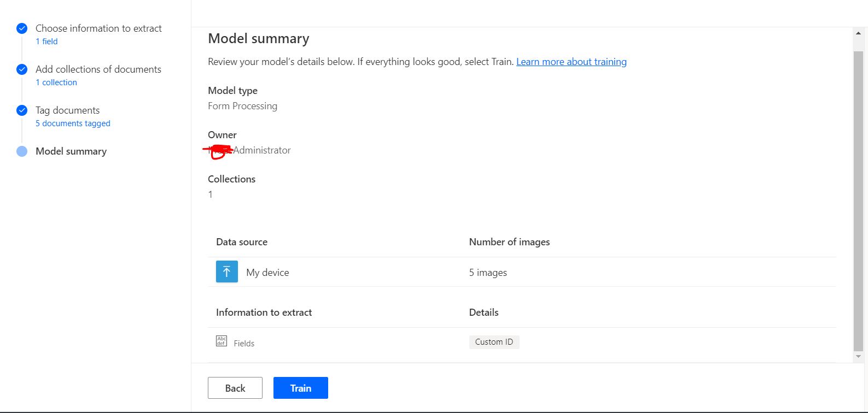Click the Custom ID tag
The height and width of the screenshot is (413, 868).
[x=494, y=342]
